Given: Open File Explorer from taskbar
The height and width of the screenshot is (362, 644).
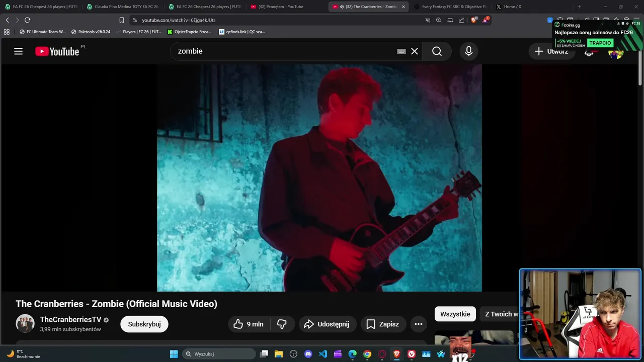Looking at the screenshot, I should (279, 354).
